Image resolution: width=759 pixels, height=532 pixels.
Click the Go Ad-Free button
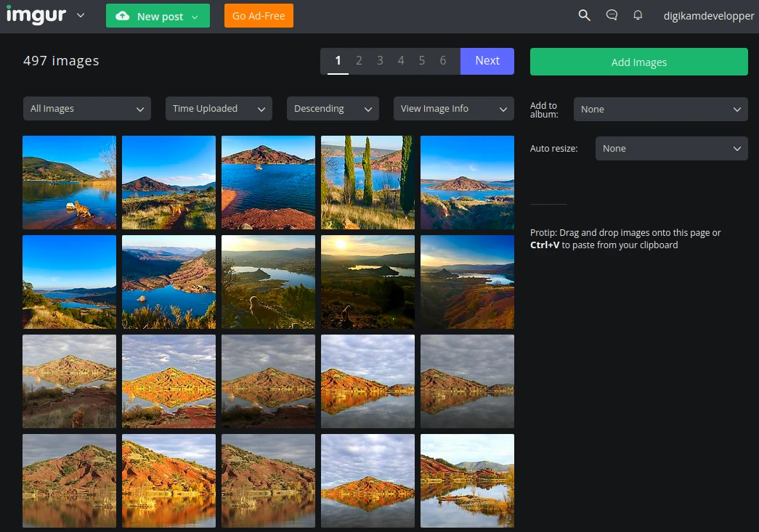tap(259, 16)
